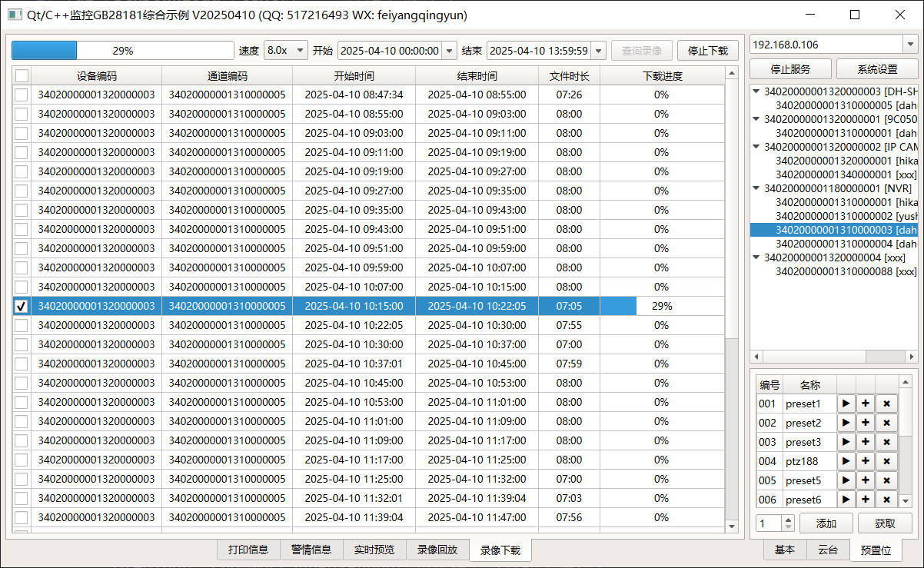The image size is (924, 568).
Task: Toggle the select-all header checkbox
Action: pos(22,76)
